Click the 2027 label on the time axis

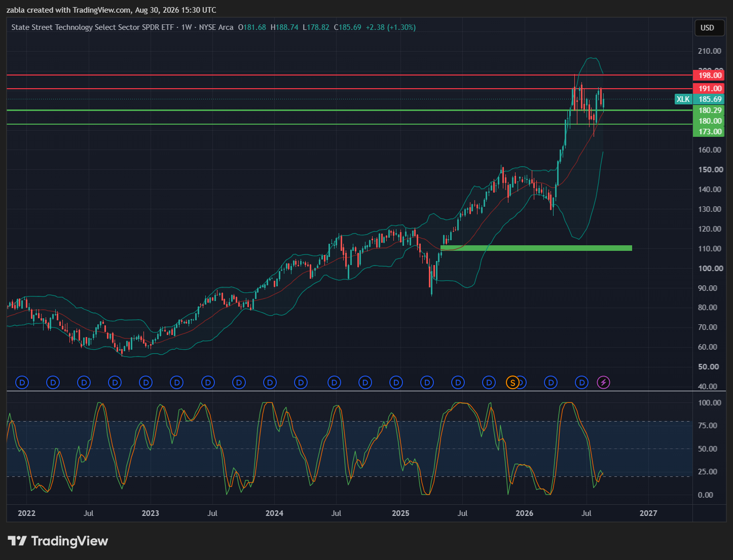[648, 513]
